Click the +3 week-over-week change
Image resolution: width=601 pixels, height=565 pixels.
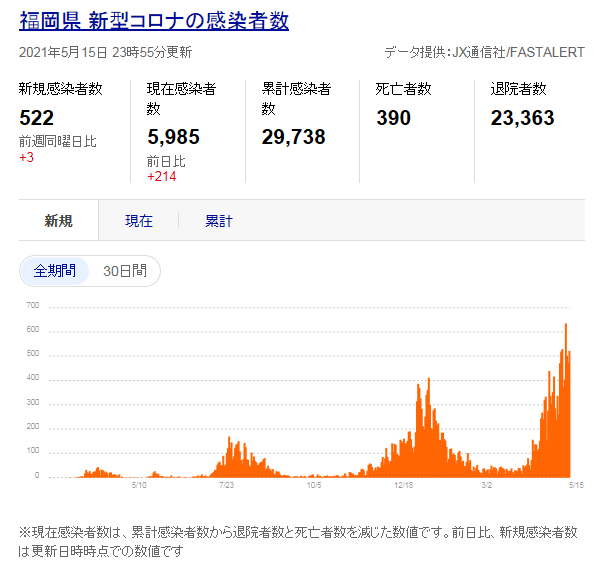click(x=26, y=157)
